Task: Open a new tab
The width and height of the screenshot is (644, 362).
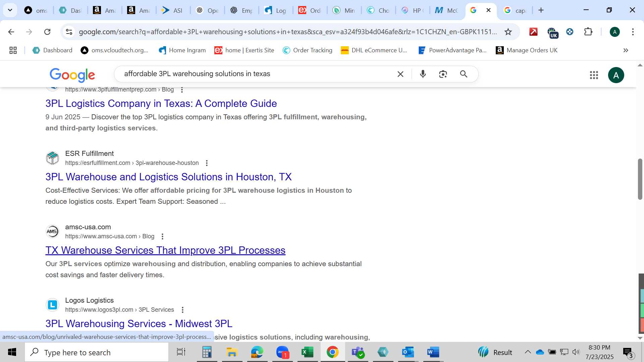Action: click(541, 10)
